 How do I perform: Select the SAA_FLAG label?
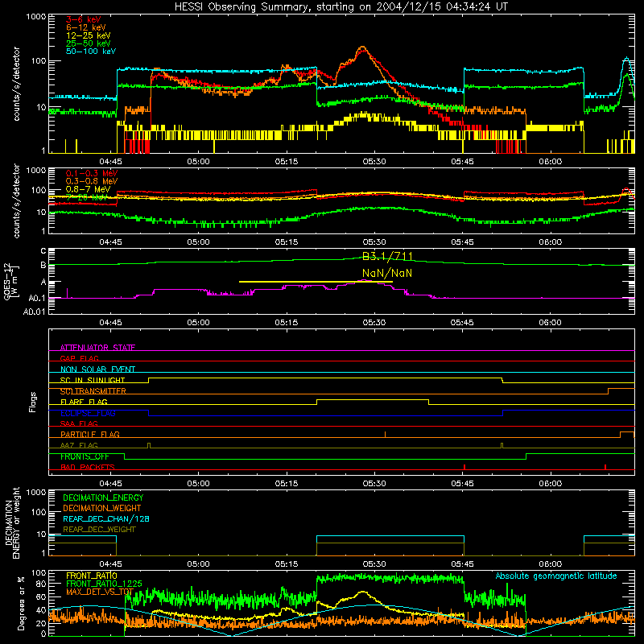pos(79,423)
